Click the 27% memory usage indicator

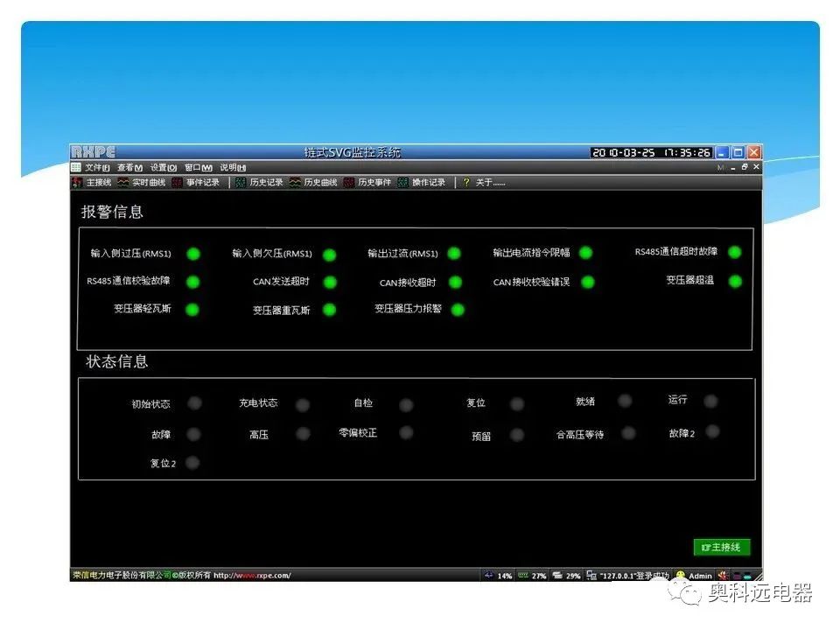[x=532, y=576]
